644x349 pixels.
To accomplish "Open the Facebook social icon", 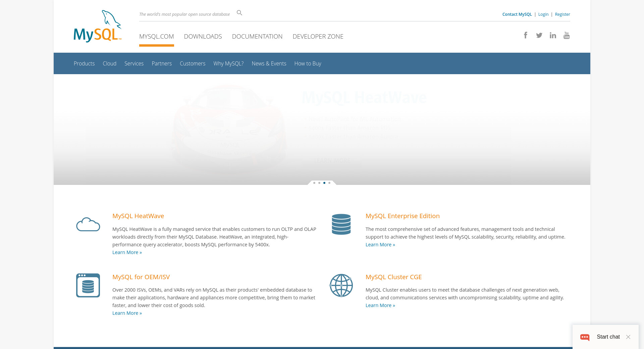I will pos(526,35).
